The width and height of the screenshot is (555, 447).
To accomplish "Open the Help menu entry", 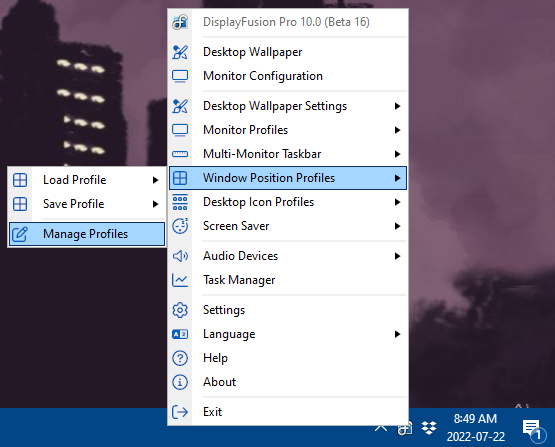I will 288,358.
